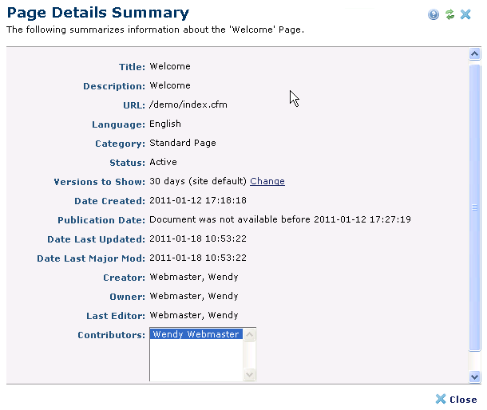Image resolution: width=487 pixels, height=410 pixels.
Task: Click the Contributors list up arrow
Action: (250, 335)
